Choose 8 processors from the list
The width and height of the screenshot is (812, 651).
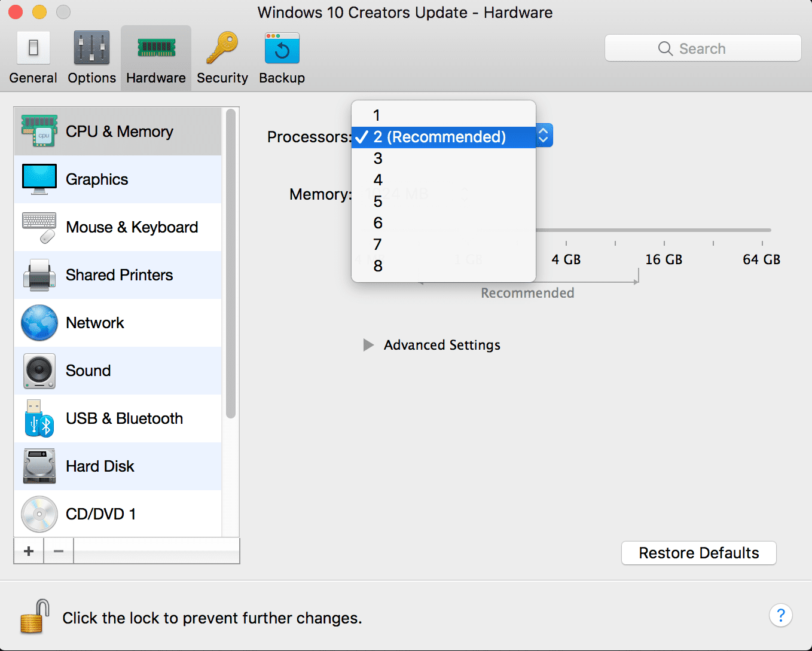pyautogui.click(x=444, y=266)
